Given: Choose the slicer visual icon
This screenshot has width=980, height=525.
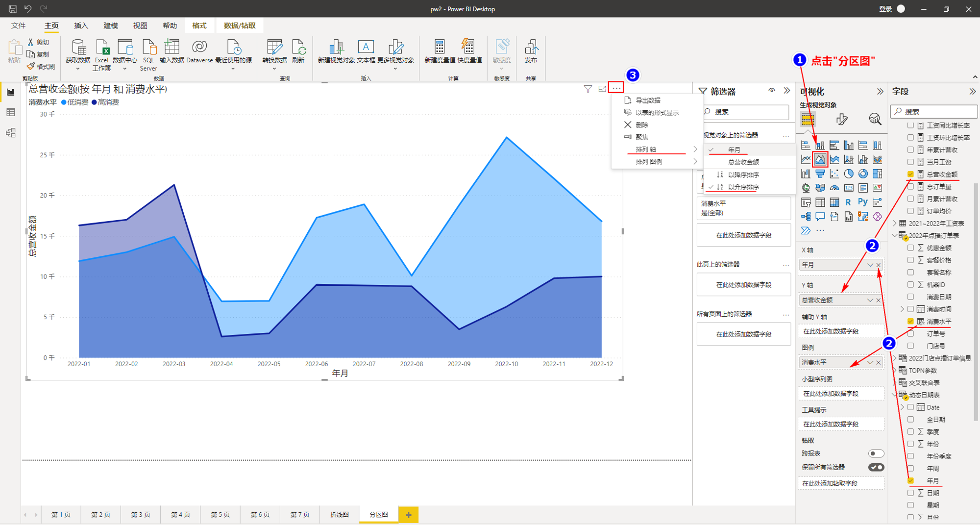Looking at the screenshot, I should pyautogui.click(x=806, y=202).
